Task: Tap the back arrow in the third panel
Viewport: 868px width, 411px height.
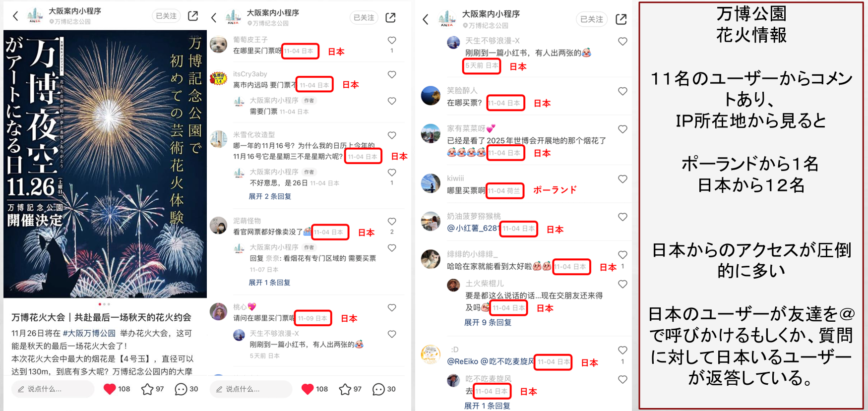Action: (x=425, y=19)
